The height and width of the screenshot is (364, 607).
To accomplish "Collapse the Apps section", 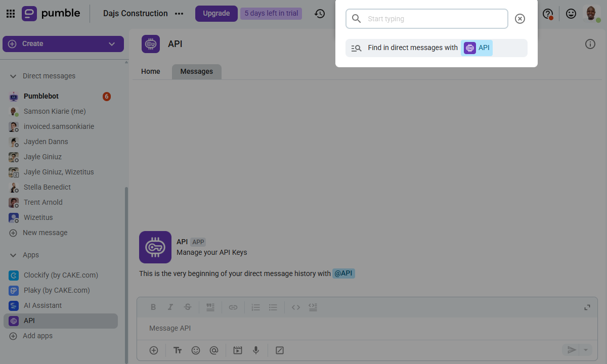I will coord(13,255).
